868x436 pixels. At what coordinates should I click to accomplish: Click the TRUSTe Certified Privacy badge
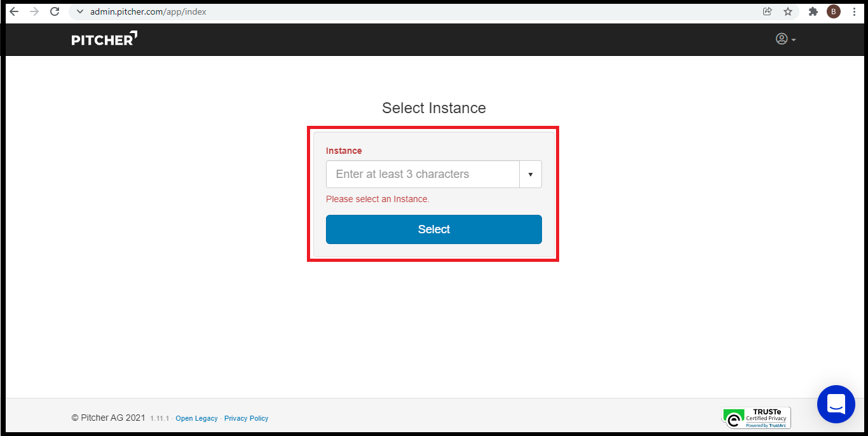(x=756, y=418)
